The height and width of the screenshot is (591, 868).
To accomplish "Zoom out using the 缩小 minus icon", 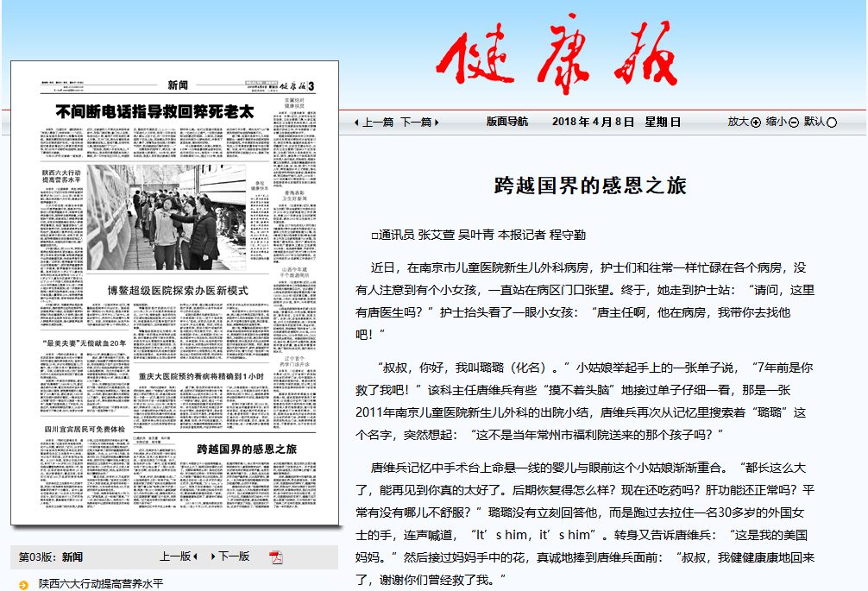I will pos(793,122).
